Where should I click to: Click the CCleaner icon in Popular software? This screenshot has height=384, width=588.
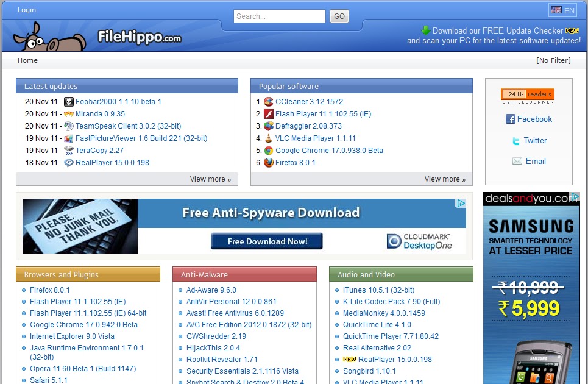tap(269, 102)
